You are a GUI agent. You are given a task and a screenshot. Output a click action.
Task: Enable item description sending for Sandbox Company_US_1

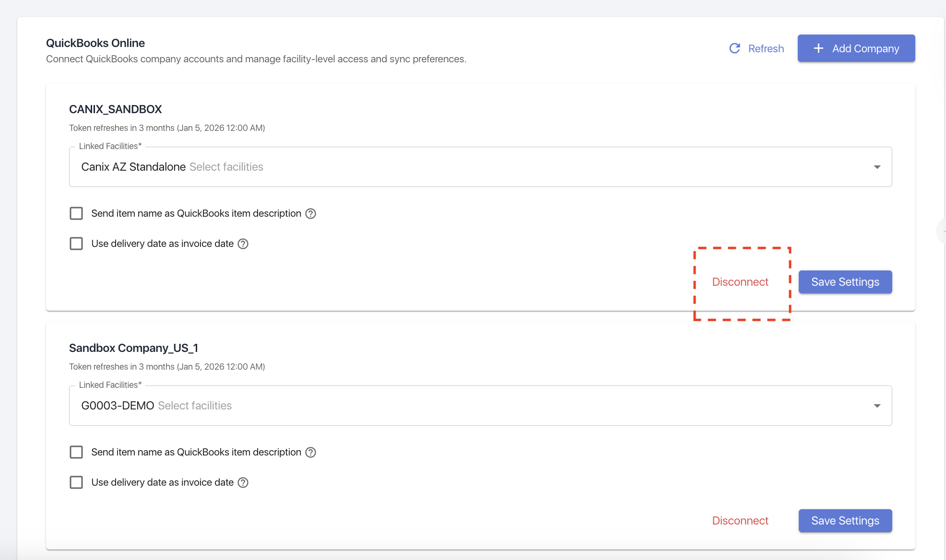point(76,452)
